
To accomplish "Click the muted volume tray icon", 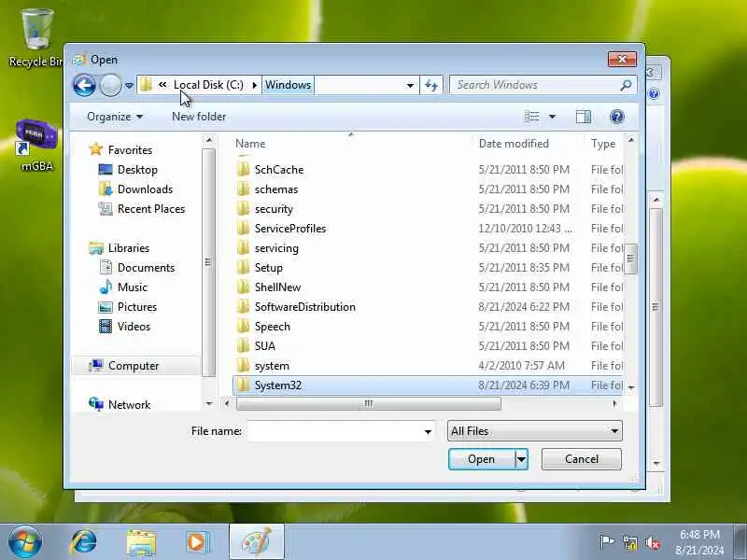I will click(653, 542).
